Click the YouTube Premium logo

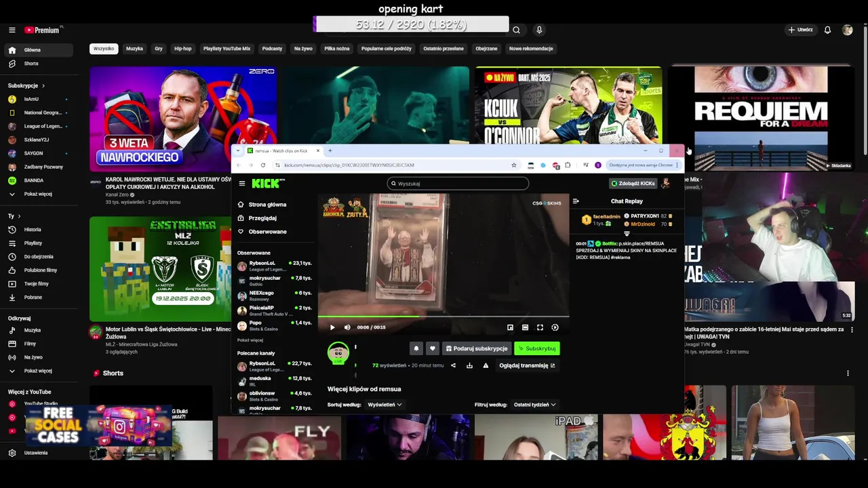44,30
